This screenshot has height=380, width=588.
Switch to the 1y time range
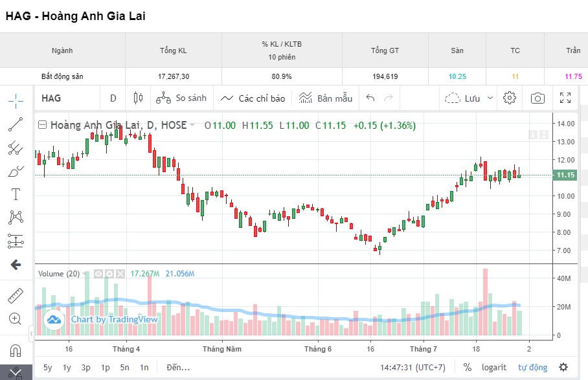click(67, 367)
